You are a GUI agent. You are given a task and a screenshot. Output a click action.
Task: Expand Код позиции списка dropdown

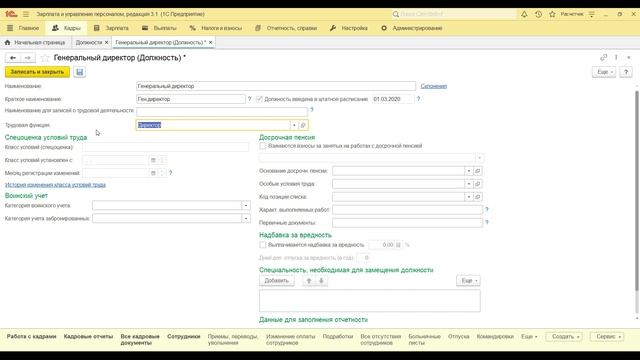469,197
